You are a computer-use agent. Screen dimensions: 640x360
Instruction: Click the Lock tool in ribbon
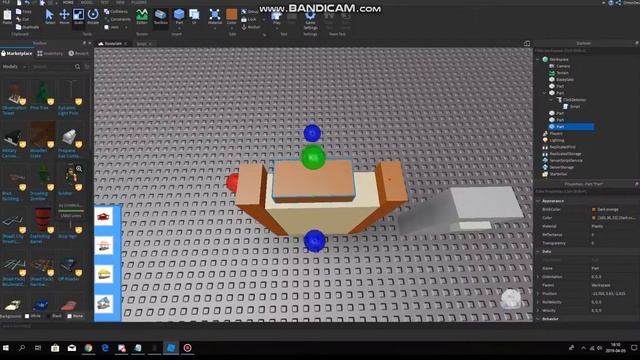(x=249, y=19)
